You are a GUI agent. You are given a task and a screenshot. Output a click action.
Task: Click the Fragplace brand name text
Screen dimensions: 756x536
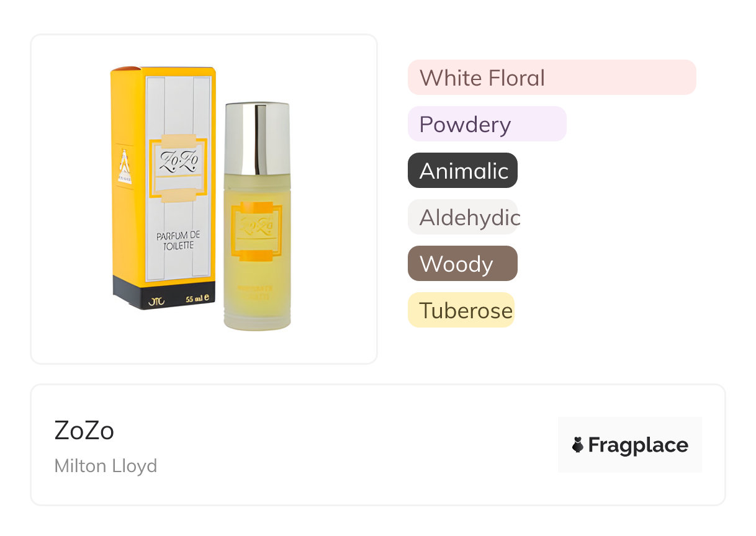point(638,445)
